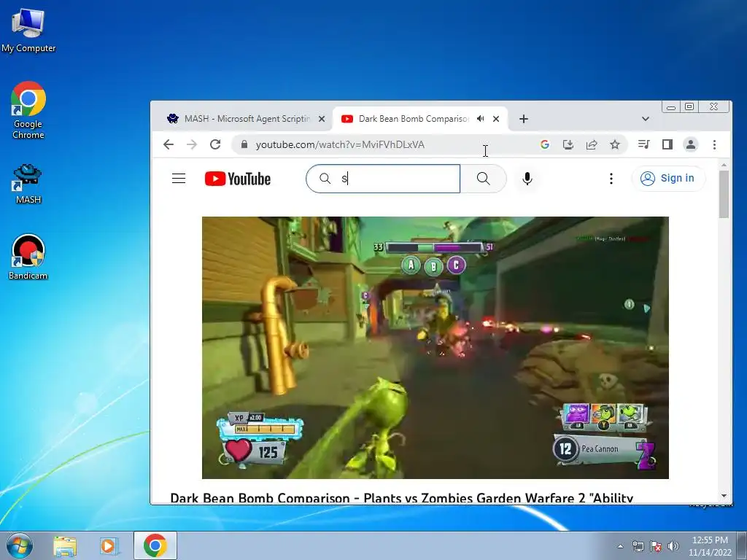
Task: Open My Computer desktop icon
Action: [x=28, y=30]
